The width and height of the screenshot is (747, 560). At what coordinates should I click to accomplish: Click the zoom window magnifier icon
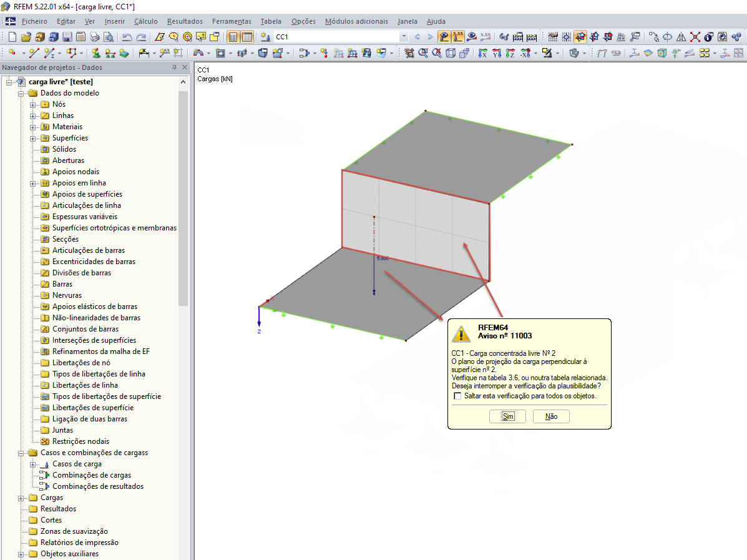point(423,53)
